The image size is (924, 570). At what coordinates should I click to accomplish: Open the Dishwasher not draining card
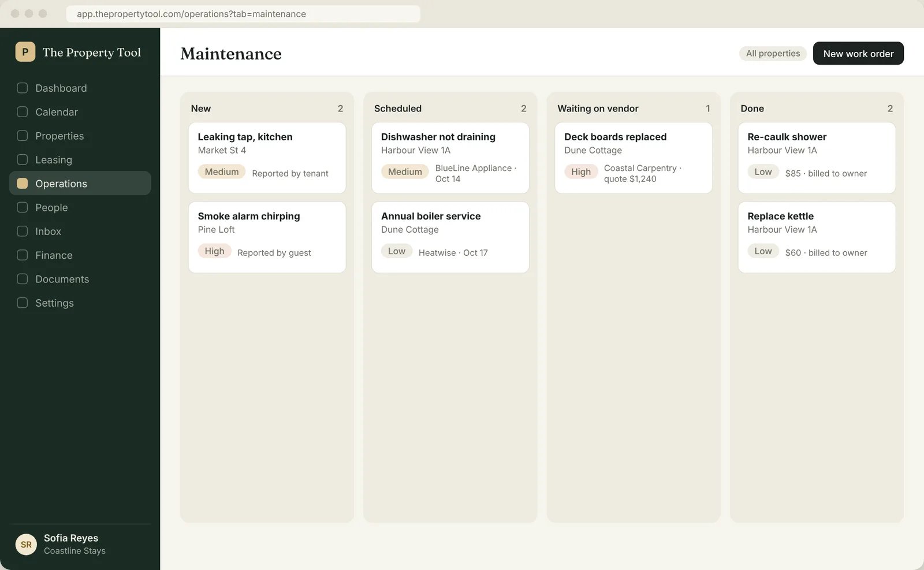[x=450, y=158]
